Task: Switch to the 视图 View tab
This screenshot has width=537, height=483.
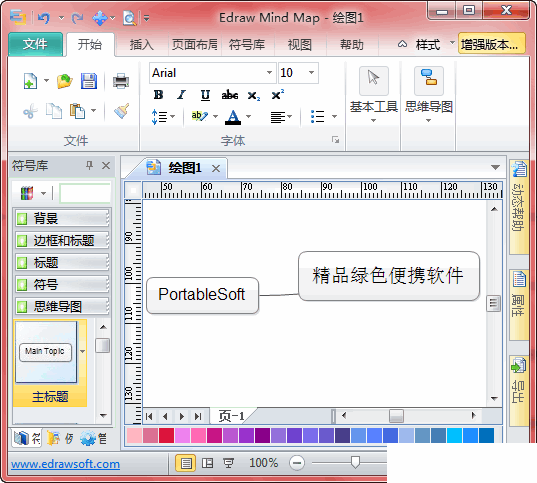Action: (300, 45)
